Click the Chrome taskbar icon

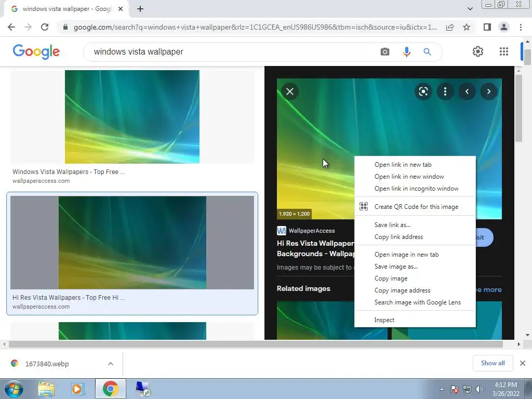[x=110, y=389]
